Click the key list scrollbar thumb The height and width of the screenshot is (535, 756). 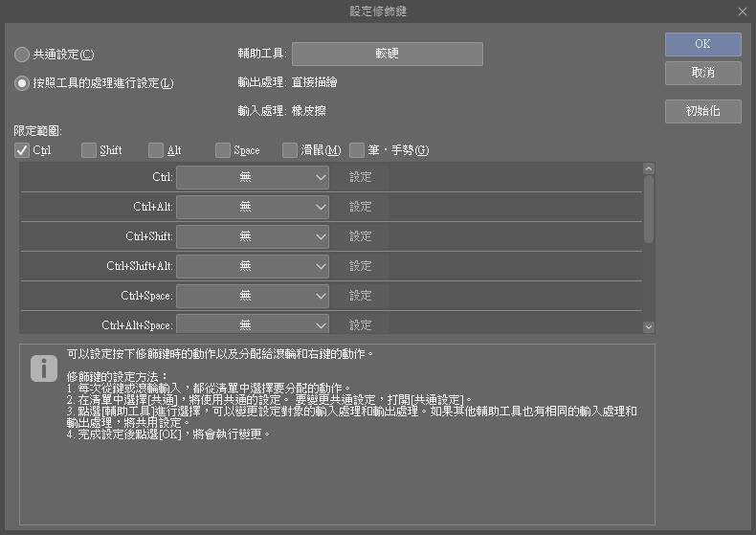point(649,210)
